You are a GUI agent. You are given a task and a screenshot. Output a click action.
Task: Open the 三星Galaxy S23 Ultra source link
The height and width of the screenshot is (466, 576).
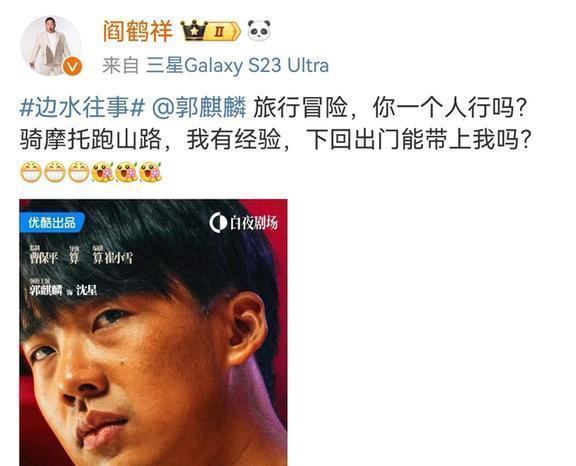point(237,66)
